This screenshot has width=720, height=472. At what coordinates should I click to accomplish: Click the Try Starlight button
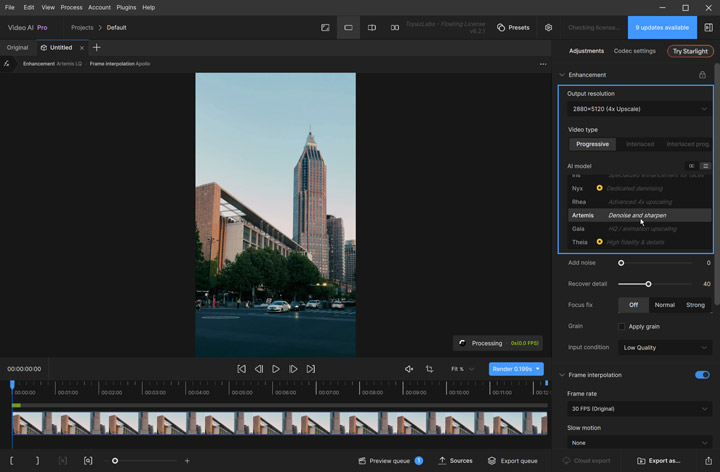(x=690, y=51)
